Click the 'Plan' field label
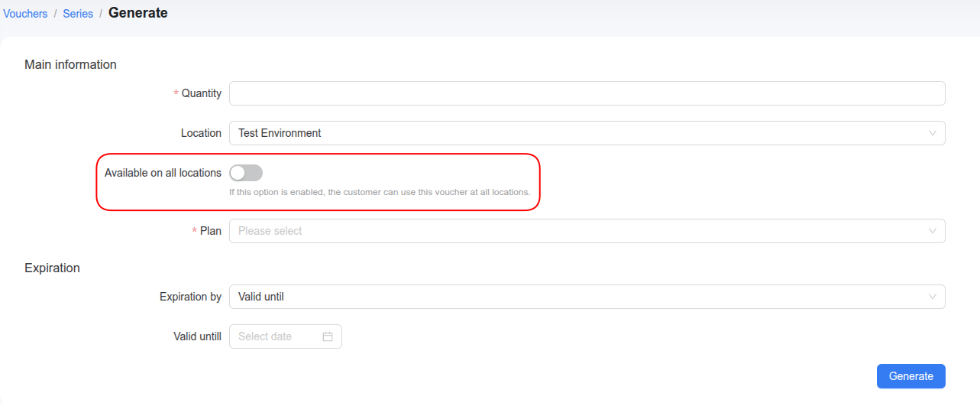 pyautogui.click(x=211, y=231)
